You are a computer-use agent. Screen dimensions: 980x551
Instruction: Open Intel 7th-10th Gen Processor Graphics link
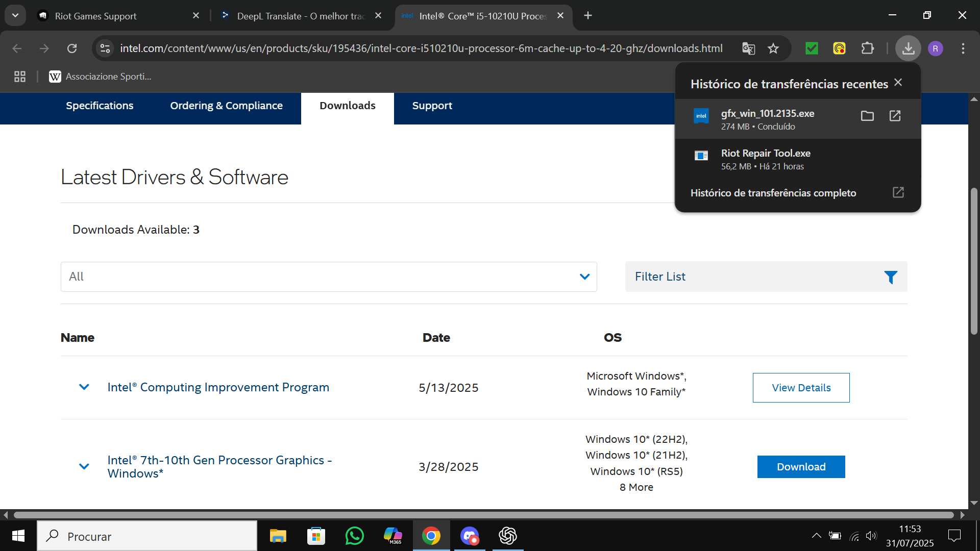pos(219,467)
